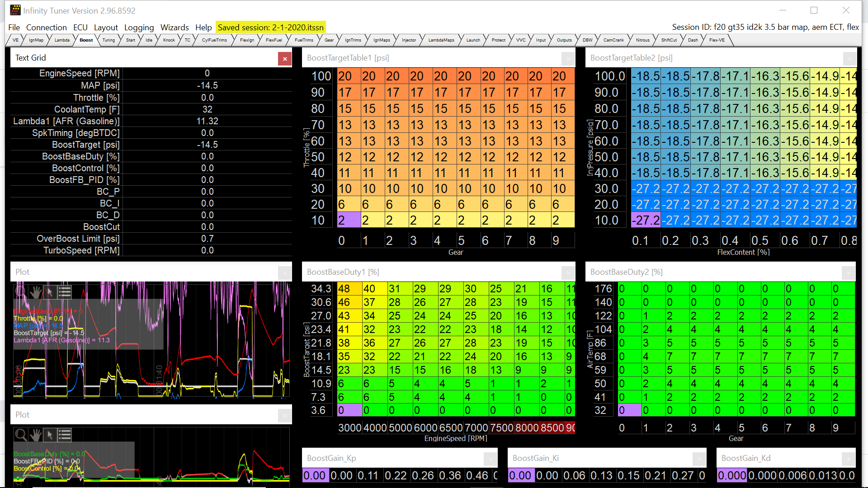The width and height of the screenshot is (868, 488).
Task: Switch to the Lambda tab
Action: [62, 40]
